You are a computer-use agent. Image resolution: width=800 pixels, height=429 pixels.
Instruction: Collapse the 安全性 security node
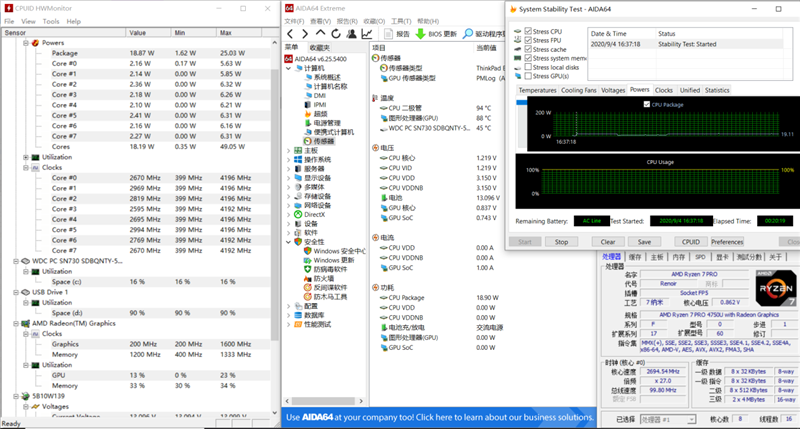(x=288, y=242)
